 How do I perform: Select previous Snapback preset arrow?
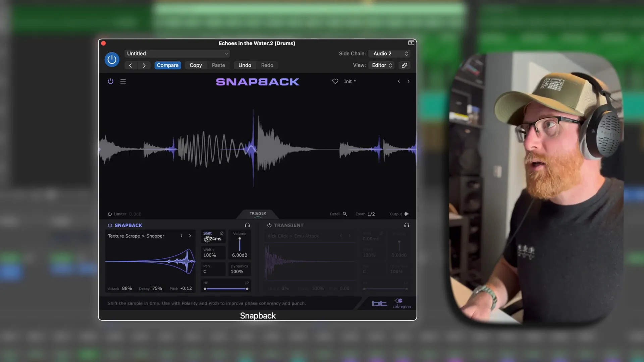tap(398, 81)
